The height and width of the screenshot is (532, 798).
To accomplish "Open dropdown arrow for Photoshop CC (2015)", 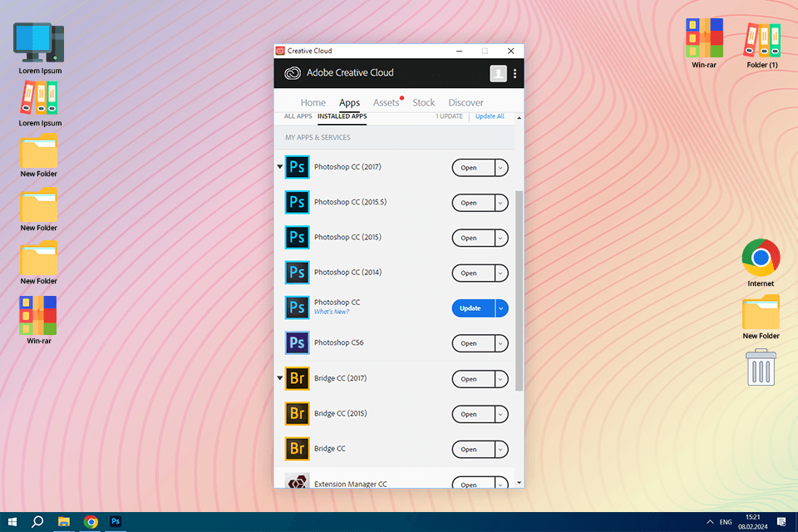I will point(500,238).
